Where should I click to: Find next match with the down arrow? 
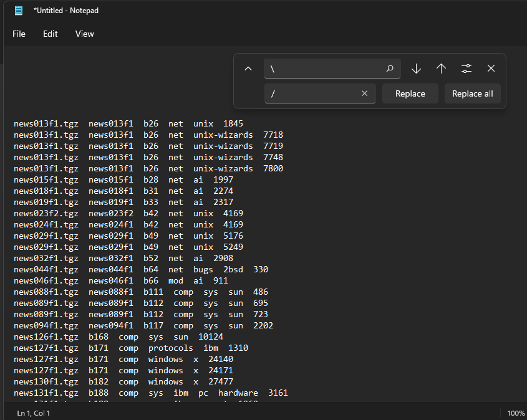point(416,69)
